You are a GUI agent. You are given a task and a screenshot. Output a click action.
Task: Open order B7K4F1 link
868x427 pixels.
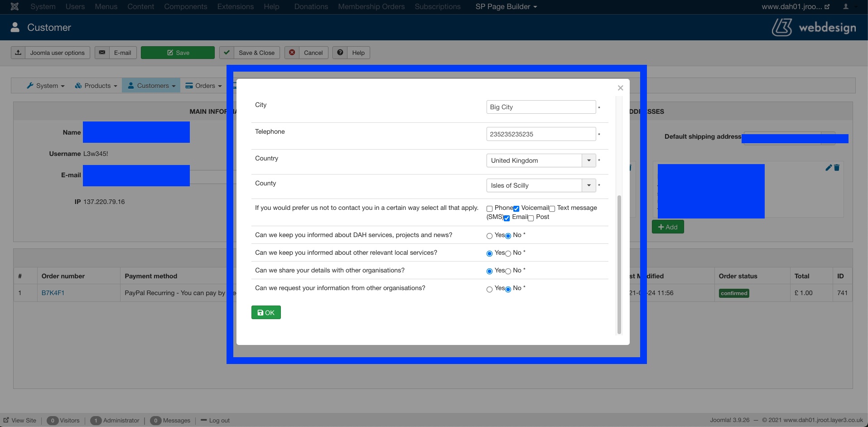click(53, 293)
